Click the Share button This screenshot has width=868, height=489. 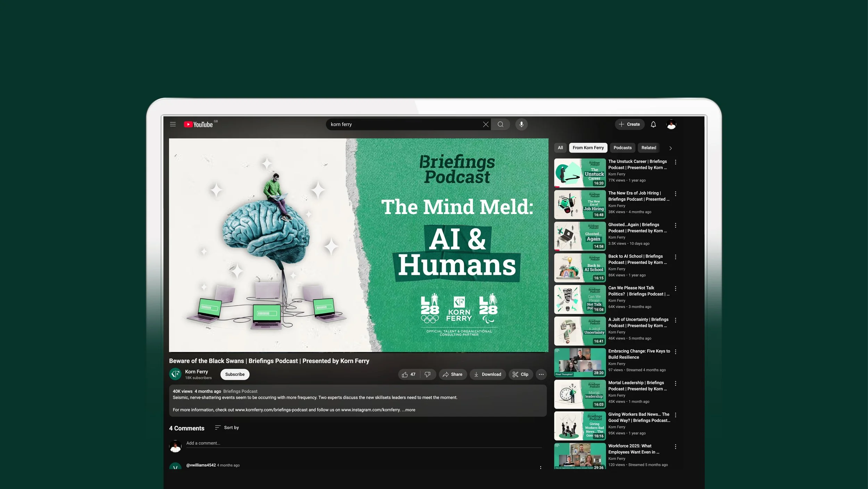pos(452,374)
